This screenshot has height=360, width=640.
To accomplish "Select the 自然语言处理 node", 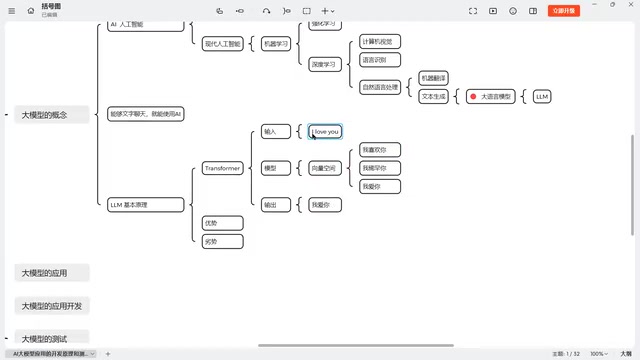I will pos(380,87).
